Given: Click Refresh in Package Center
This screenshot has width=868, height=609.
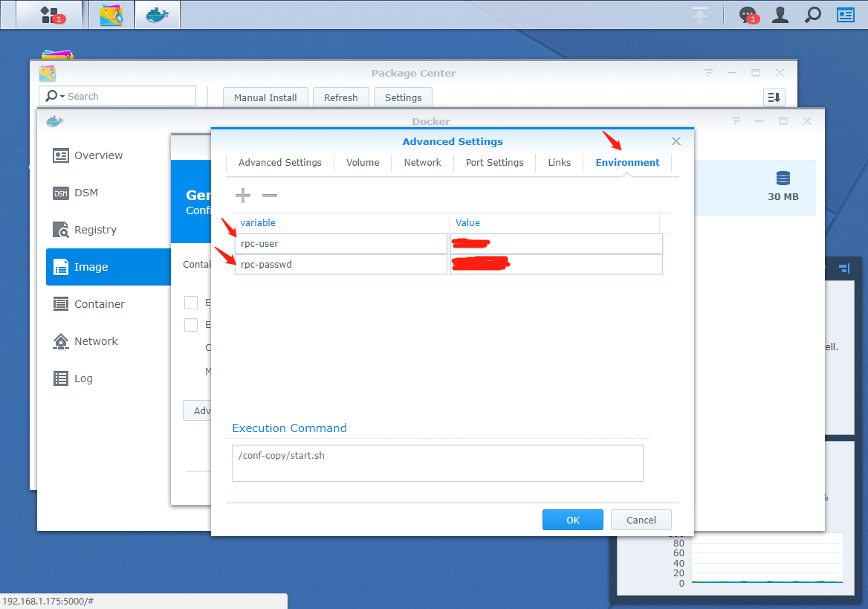Looking at the screenshot, I should (341, 97).
